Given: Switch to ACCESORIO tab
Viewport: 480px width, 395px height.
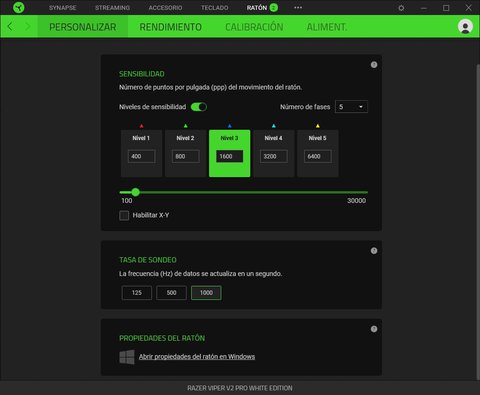Looking at the screenshot, I should pyautogui.click(x=165, y=7).
